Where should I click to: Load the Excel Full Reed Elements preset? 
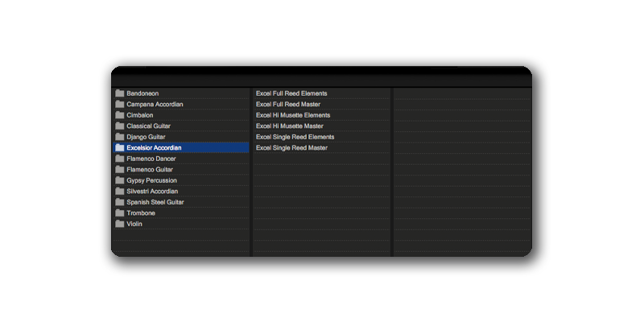click(291, 93)
